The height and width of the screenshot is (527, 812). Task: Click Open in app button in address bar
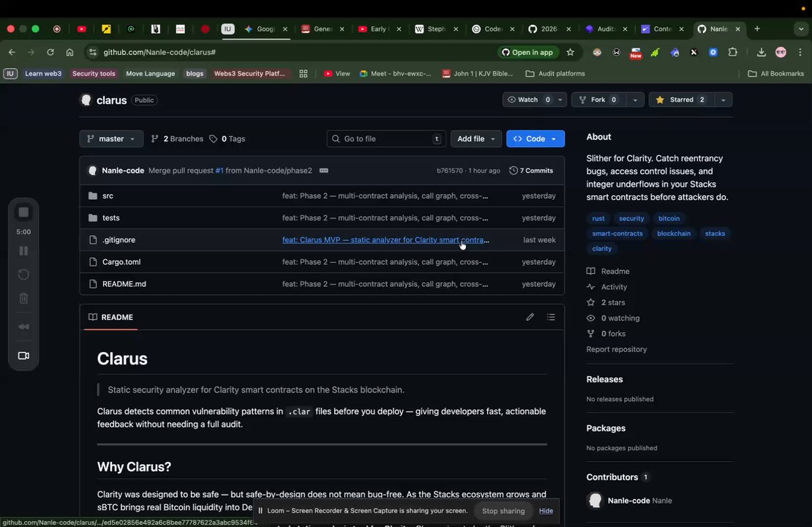pos(527,53)
